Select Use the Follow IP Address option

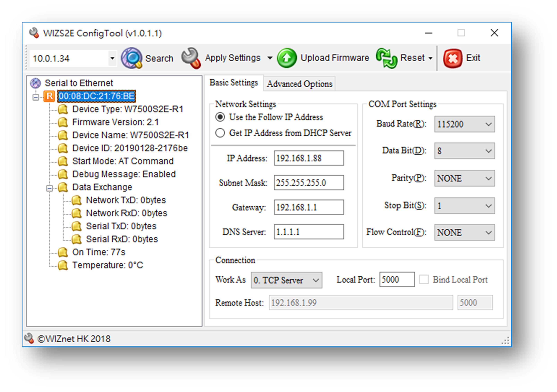click(220, 117)
